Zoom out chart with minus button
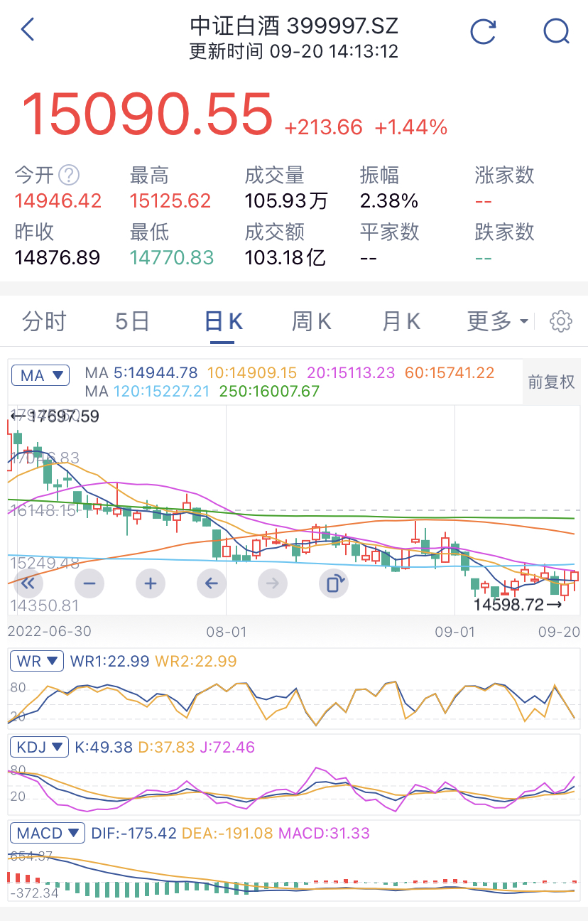Image resolution: width=588 pixels, height=921 pixels. point(89,584)
